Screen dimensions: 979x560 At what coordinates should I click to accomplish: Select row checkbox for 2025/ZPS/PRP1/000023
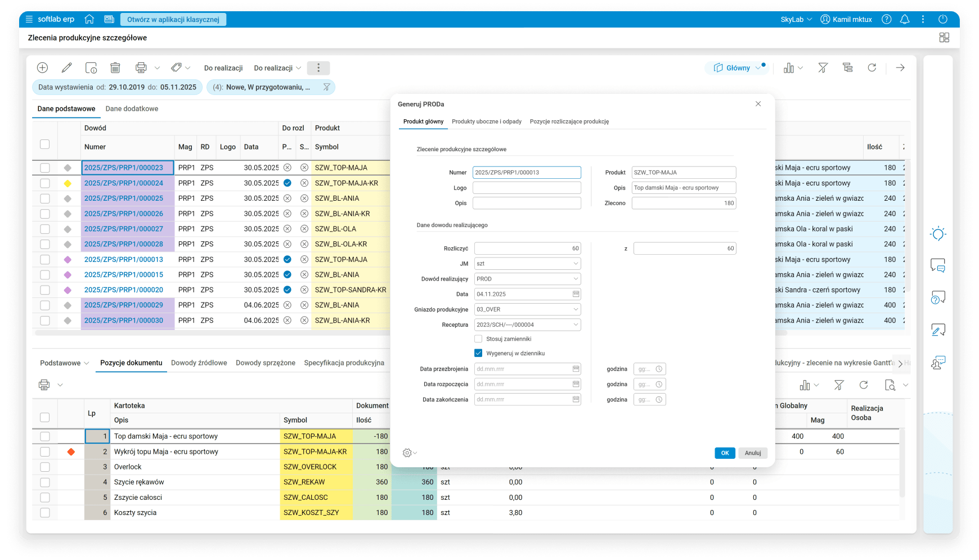click(45, 168)
